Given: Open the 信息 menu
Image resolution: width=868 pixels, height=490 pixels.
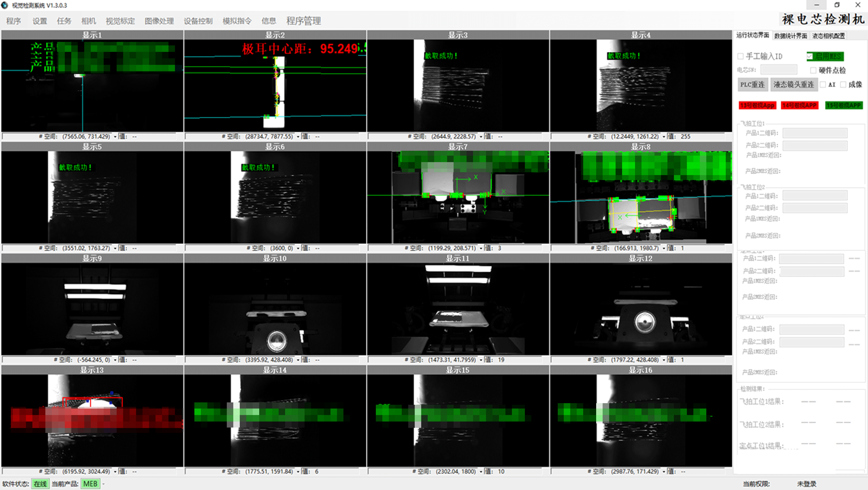Looking at the screenshot, I should click(x=269, y=21).
